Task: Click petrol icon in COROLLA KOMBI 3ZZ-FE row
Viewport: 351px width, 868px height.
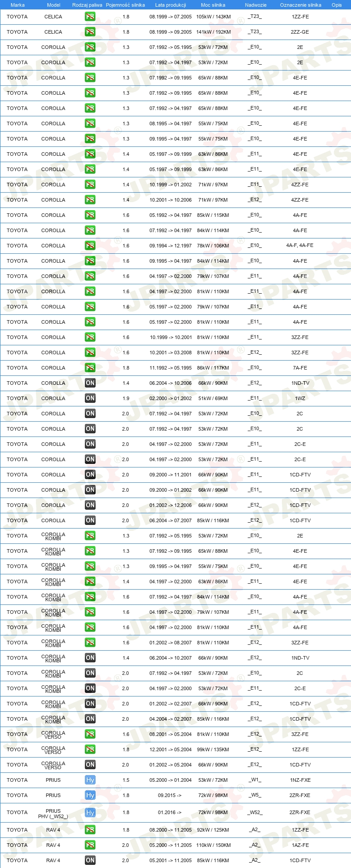Action: click(90, 643)
